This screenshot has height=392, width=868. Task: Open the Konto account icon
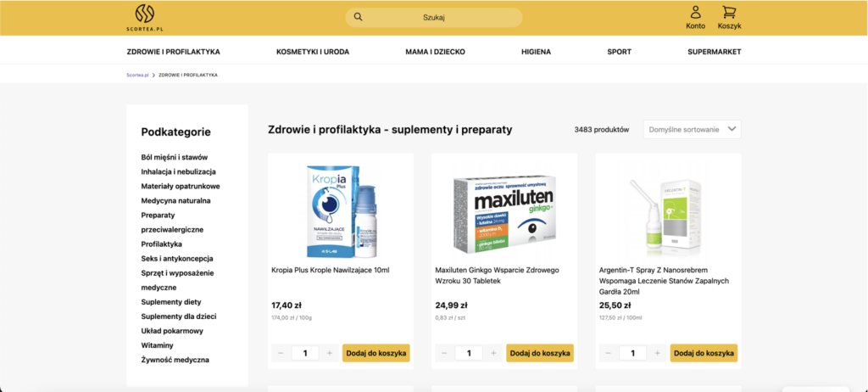coord(695,13)
